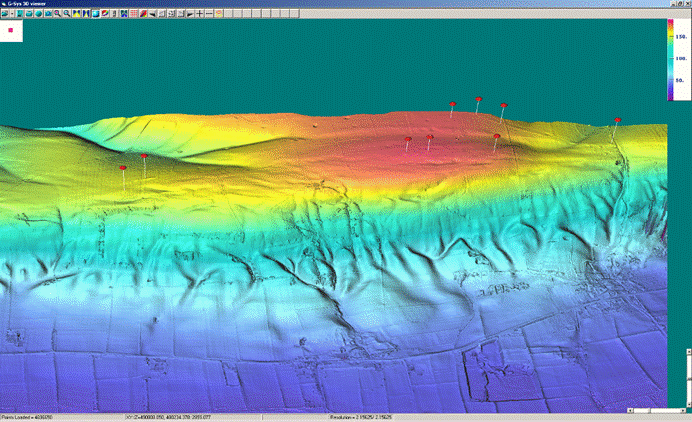Click the elevation color legend bar
The width and height of the screenshot is (692, 422).
(672, 60)
